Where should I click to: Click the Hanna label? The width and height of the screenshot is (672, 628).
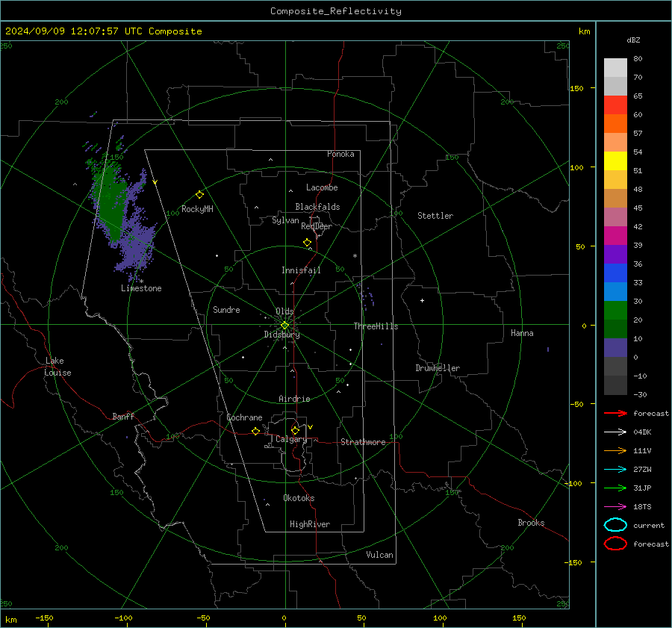pyautogui.click(x=522, y=333)
